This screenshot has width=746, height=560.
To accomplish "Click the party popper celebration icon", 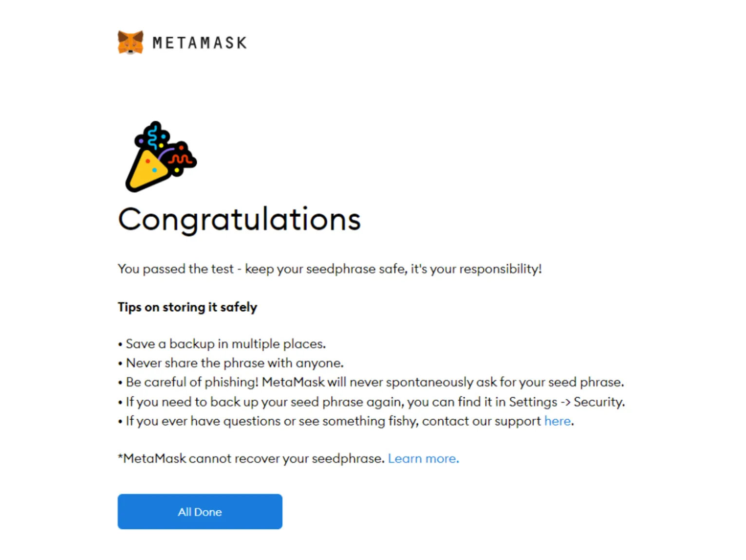I will [158, 156].
